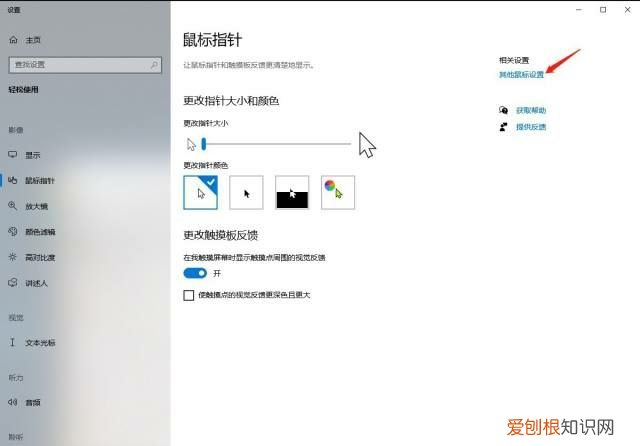The height and width of the screenshot is (446, 640).
Task: Select the white pointer color option
Action: pyautogui.click(x=200, y=193)
